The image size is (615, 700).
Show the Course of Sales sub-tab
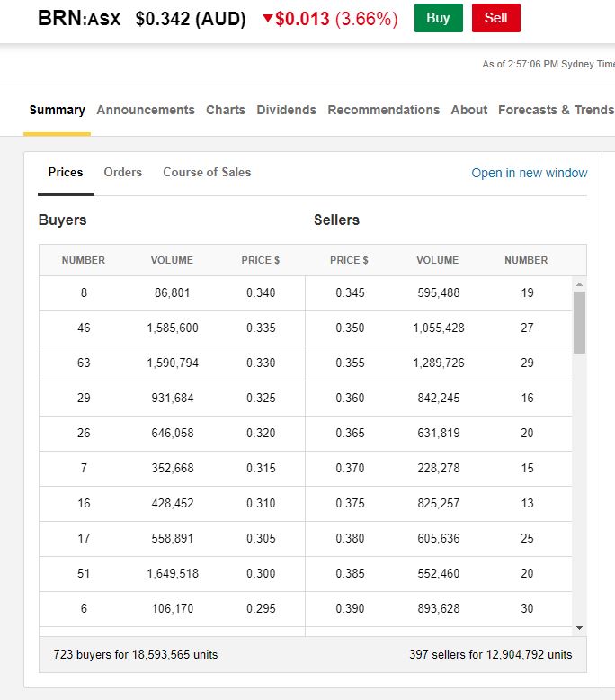(207, 172)
